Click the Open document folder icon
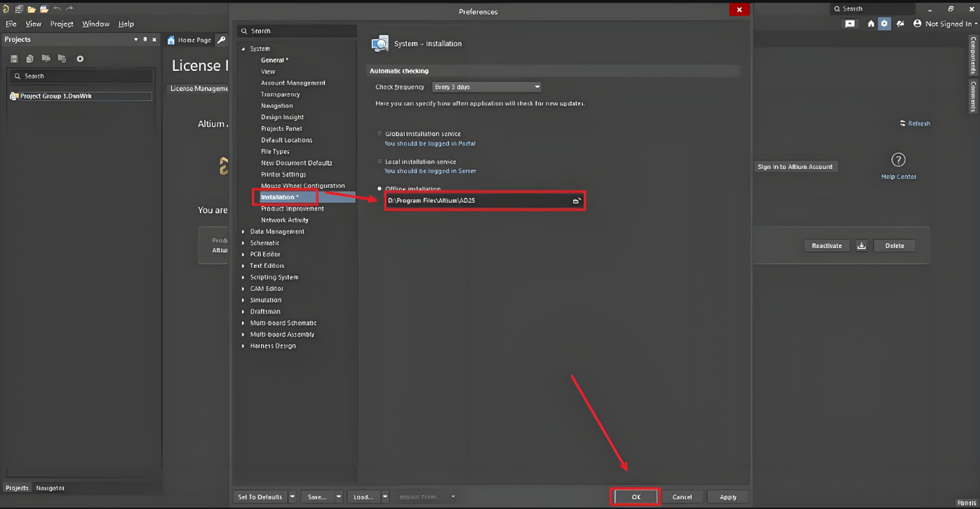This screenshot has width=980, height=509. pyautogui.click(x=32, y=9)
